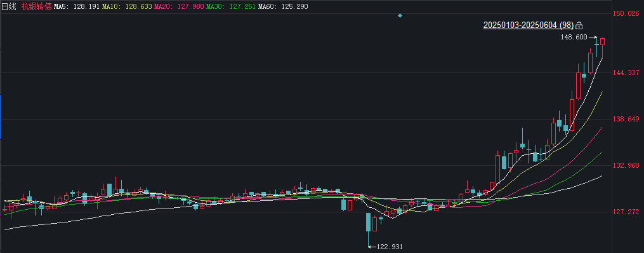Open the 20250103-20250604 (98) date range link

tap(528, 25)
